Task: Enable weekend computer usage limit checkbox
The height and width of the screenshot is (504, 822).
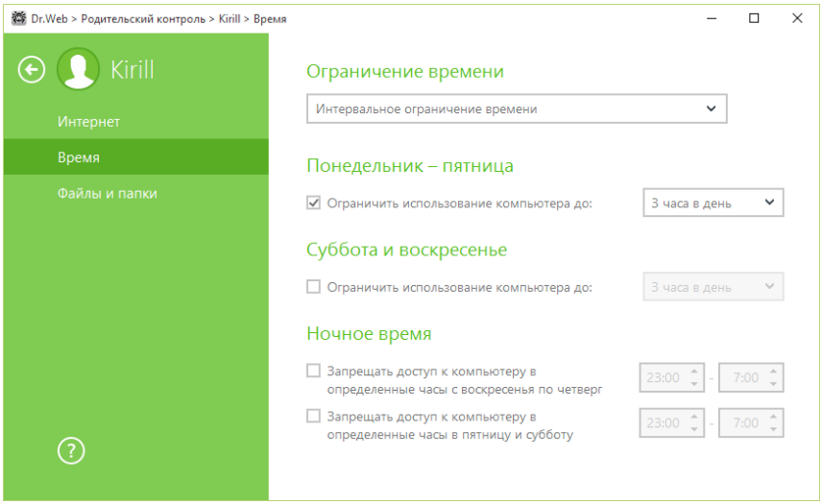Action: point(313,287)
